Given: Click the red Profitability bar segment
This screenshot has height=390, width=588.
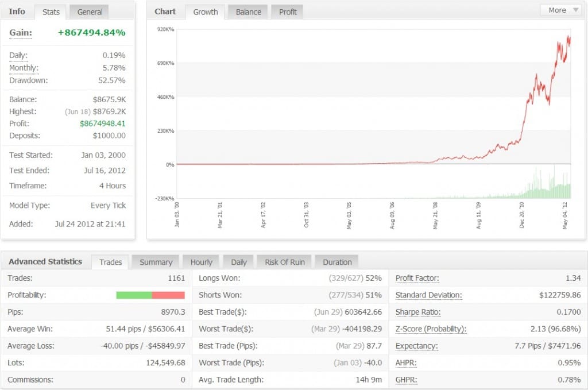Looking at the screenshot, I should point(168,295).
